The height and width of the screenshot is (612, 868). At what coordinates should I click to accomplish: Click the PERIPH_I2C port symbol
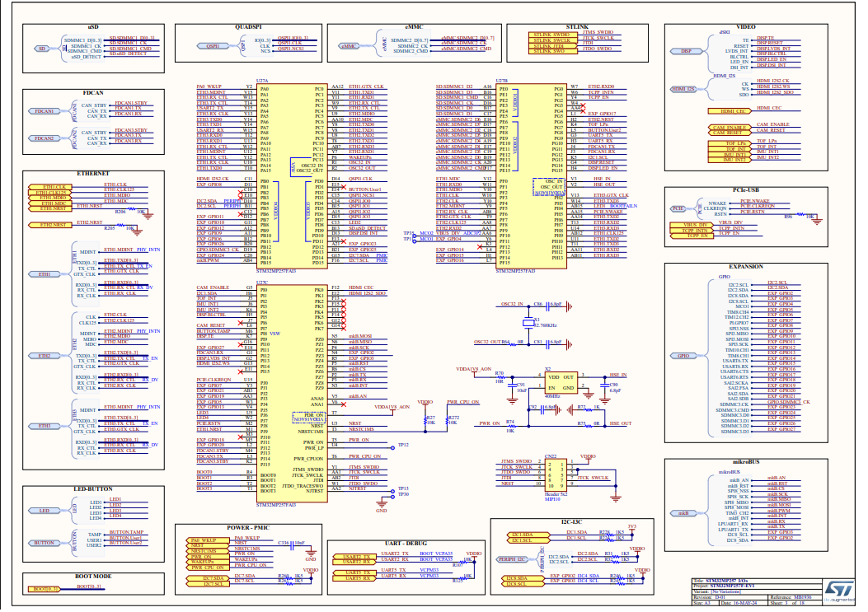pyautogui.click(x=513, y=559)
